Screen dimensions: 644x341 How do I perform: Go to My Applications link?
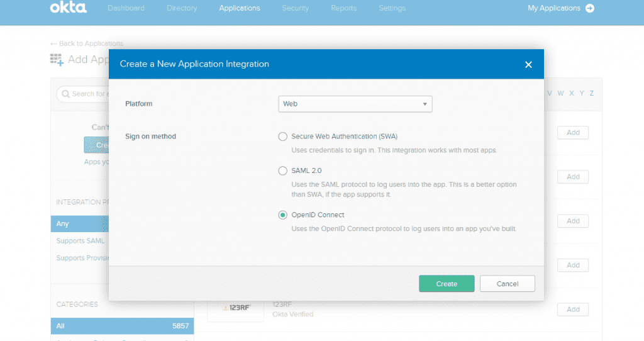coord(554,8)
